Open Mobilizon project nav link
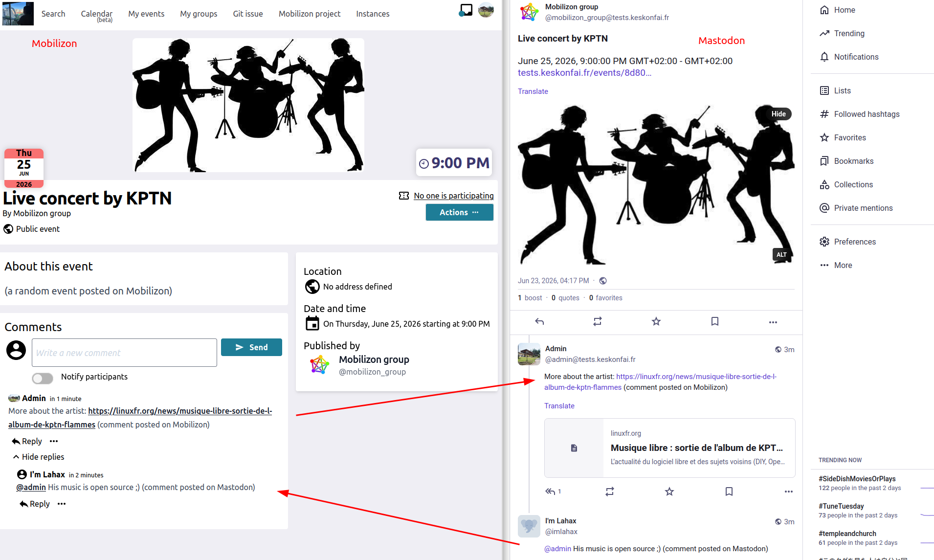The height and width of the screenshot is (560, 934). 310,14
